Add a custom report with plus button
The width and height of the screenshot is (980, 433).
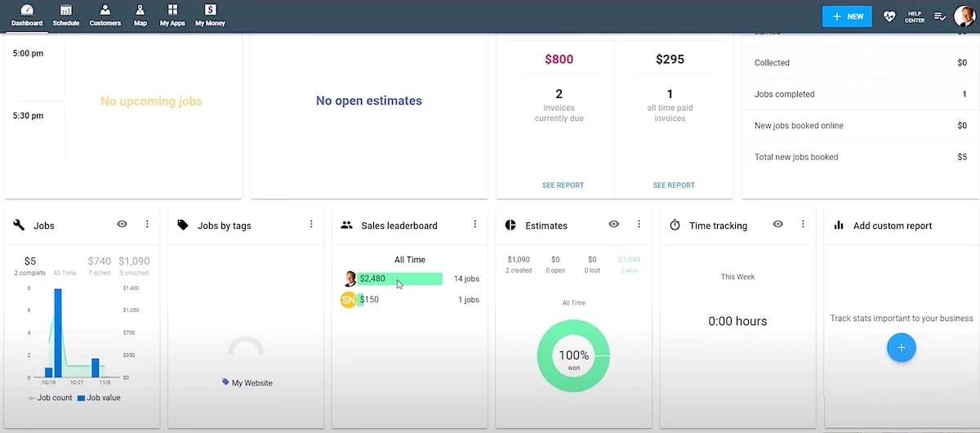pos(902,347)
